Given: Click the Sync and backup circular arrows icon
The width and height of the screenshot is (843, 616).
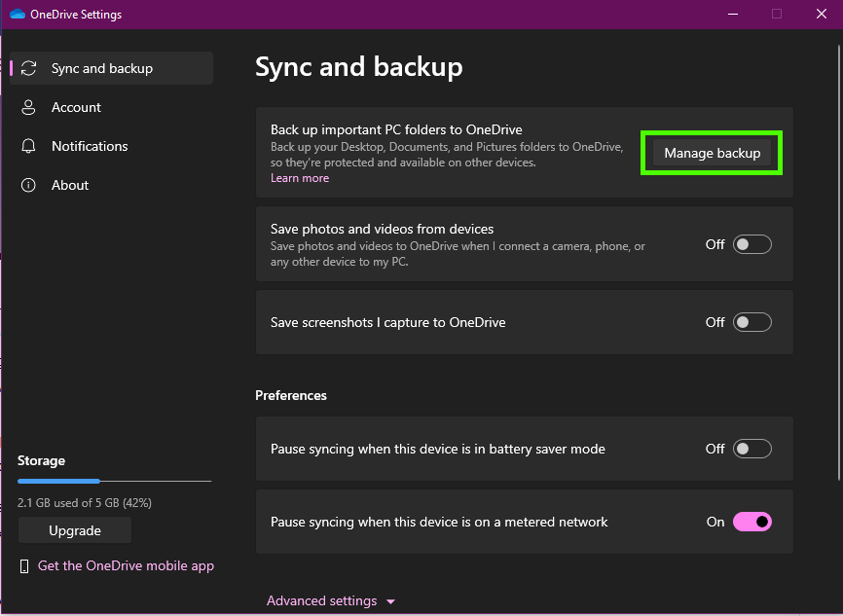Looking at the screenshot, I should [30, 68].
